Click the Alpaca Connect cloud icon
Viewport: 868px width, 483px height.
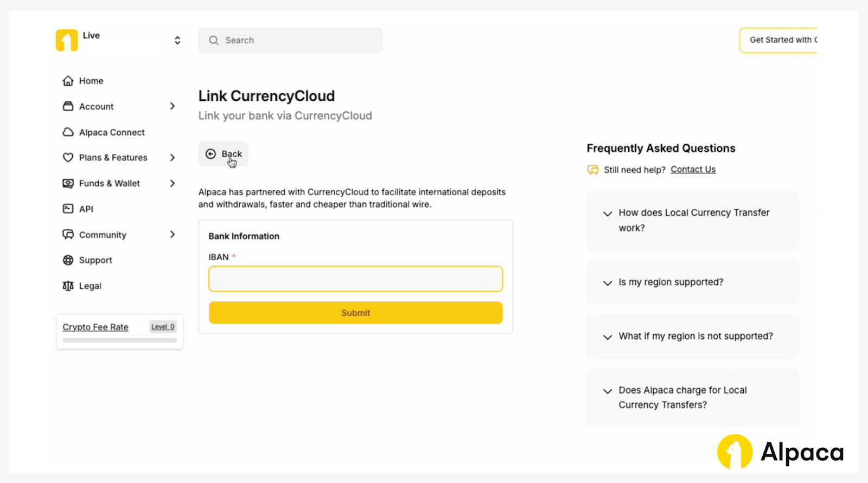pyautogui.click(x=68, y=132)
